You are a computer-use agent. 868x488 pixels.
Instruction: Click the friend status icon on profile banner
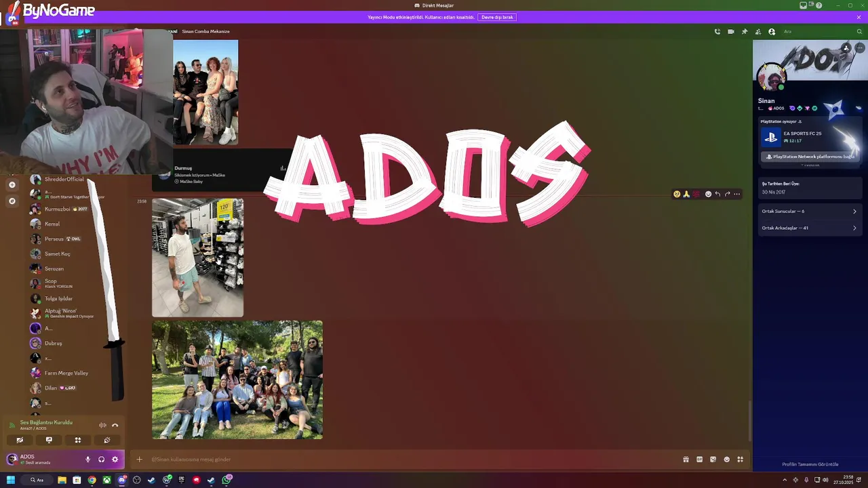click(846, 48)
